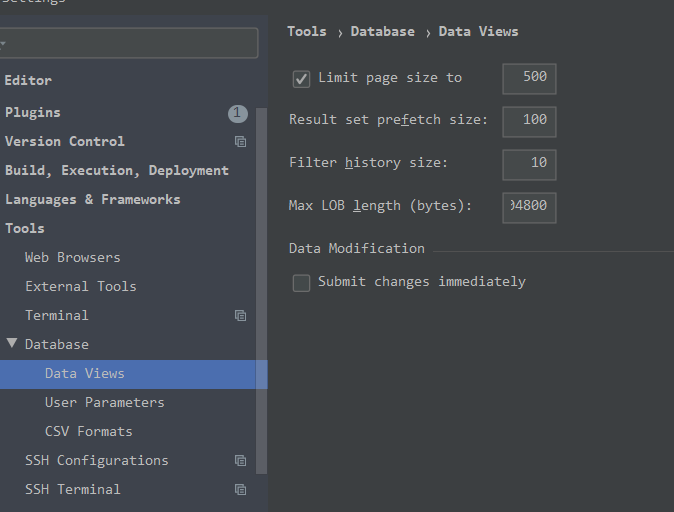Click Result set prefetch size field
The width and height of the screenshot is (674, 512).
pyautogui.click(x=529, y=122)
